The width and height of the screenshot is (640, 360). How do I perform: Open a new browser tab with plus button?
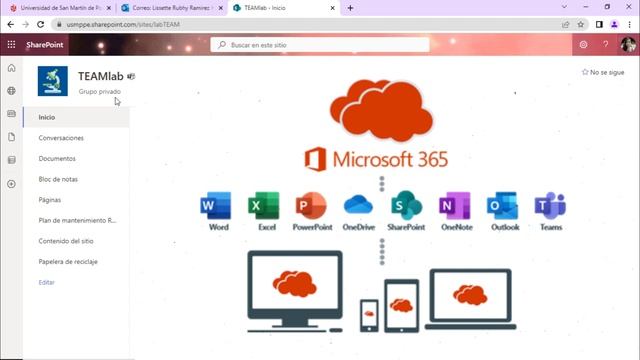pyautogui.click(x=350, y=8)
